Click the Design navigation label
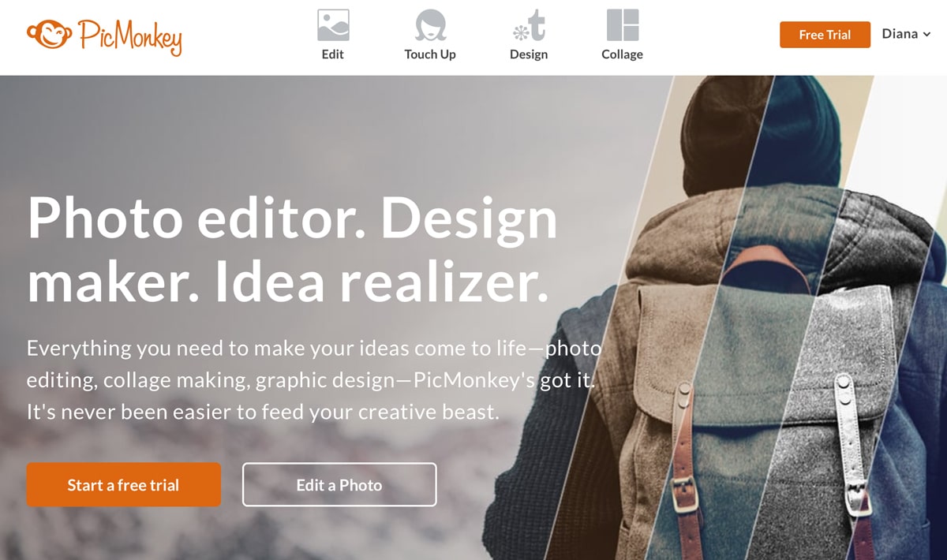The width and height of the screenshot is (947, 560). point(529,54)
